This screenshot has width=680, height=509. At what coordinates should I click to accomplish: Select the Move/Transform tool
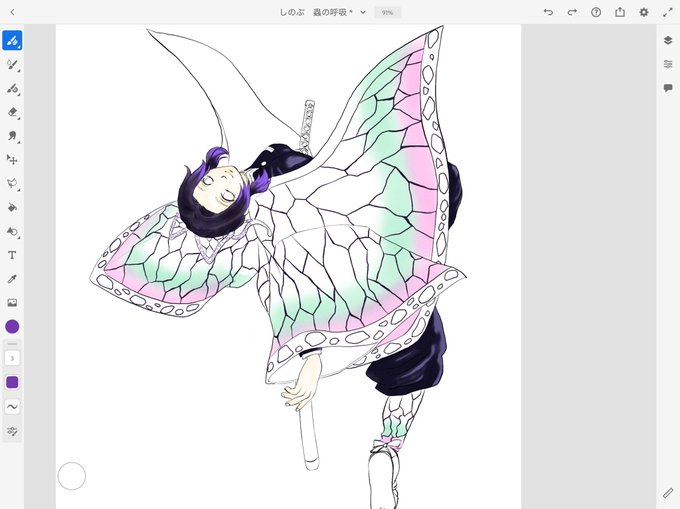click(12, 160)
